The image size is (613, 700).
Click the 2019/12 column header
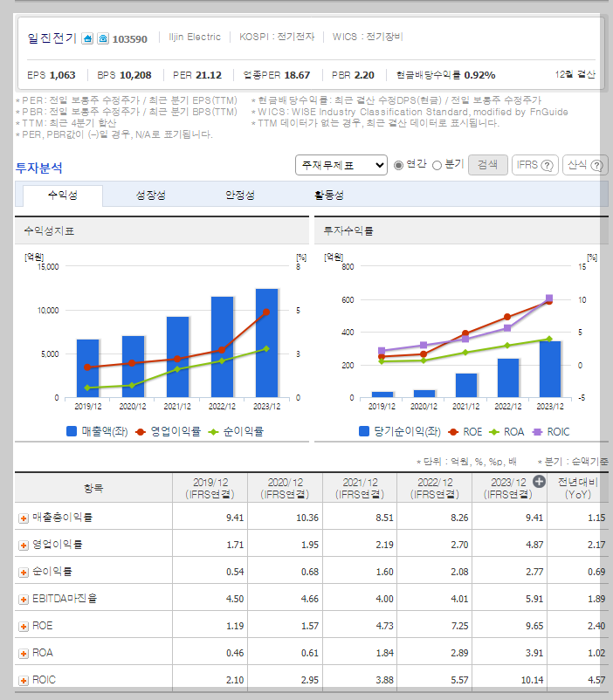coord(210,488)
